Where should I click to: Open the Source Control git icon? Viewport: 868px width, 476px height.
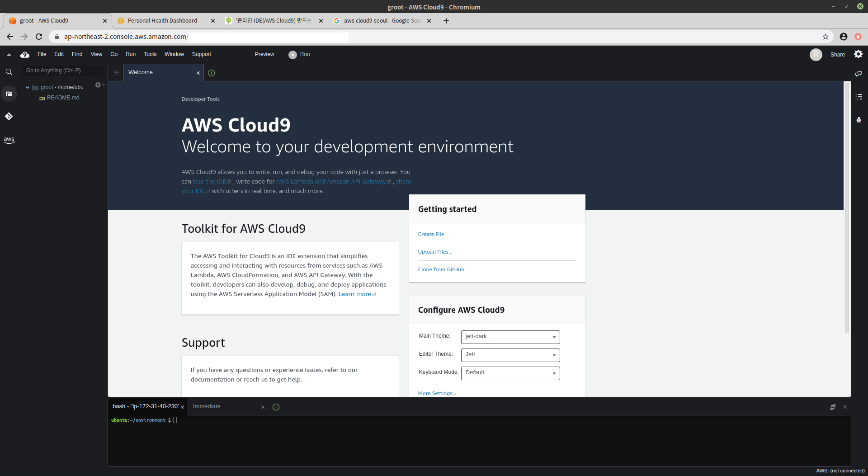[x=9, y=116]
